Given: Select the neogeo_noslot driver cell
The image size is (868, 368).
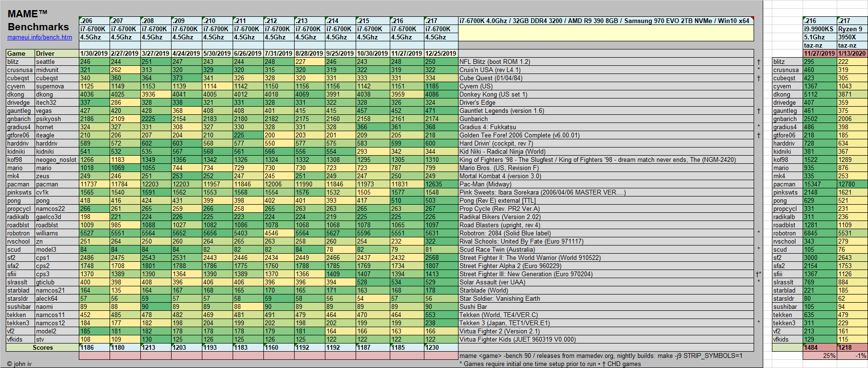Looking at the screenshot, I should [x=57, y=159].
